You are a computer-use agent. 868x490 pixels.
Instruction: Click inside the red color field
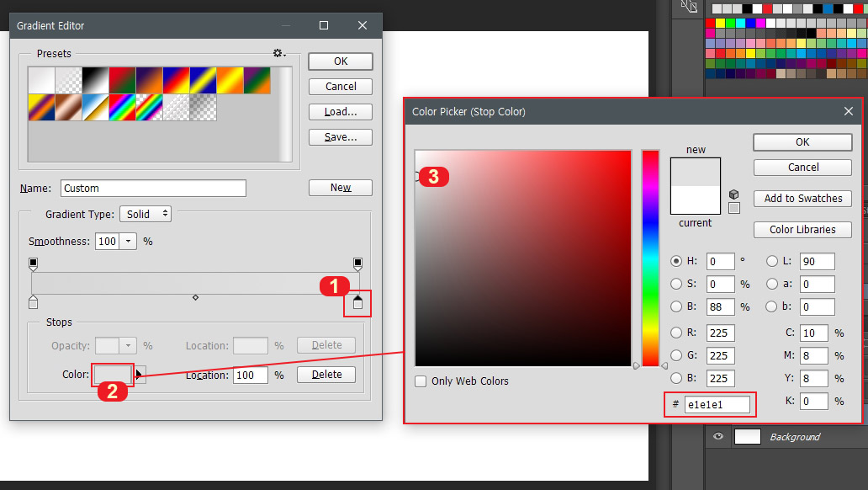tap(523, 258)
